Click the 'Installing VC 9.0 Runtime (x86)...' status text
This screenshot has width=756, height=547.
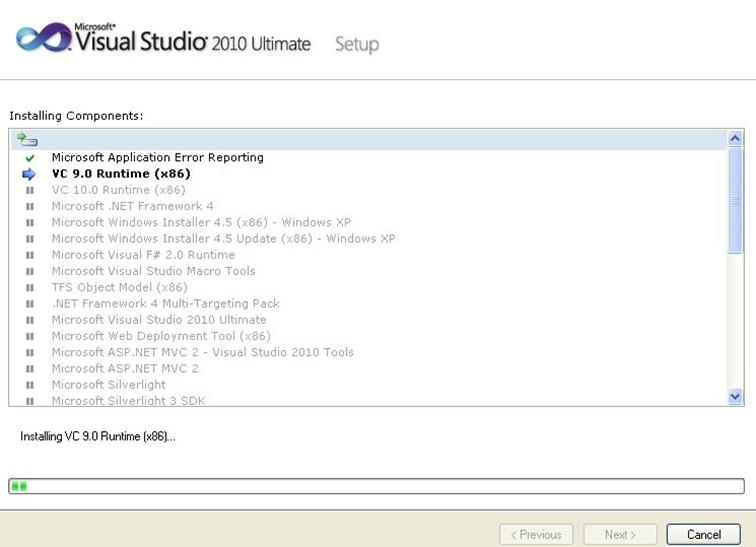tap(98, 437)
